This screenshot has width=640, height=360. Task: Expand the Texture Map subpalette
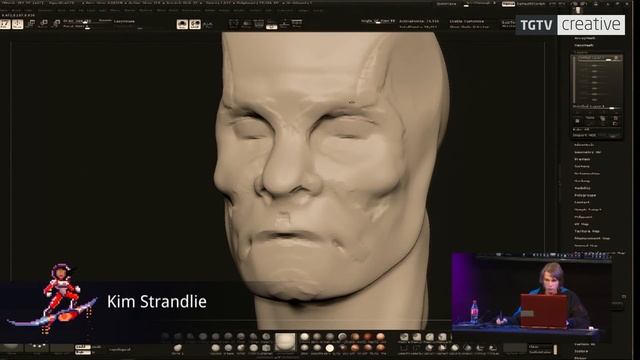tap(587, 231)
